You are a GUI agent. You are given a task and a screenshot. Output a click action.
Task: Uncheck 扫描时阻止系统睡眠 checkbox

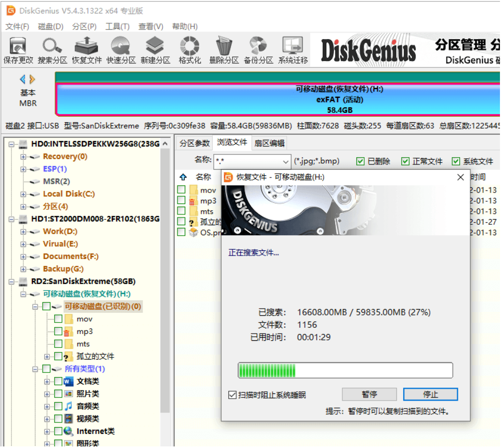[232, 395]
